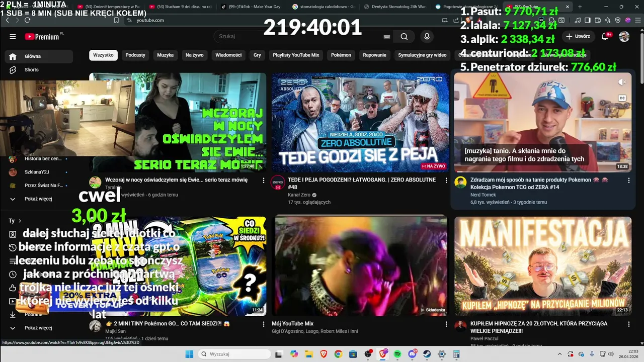Select the Podcasty filter chip
Image resolution: width=644 pixels, height=362 pixels.
pos(135,55)
